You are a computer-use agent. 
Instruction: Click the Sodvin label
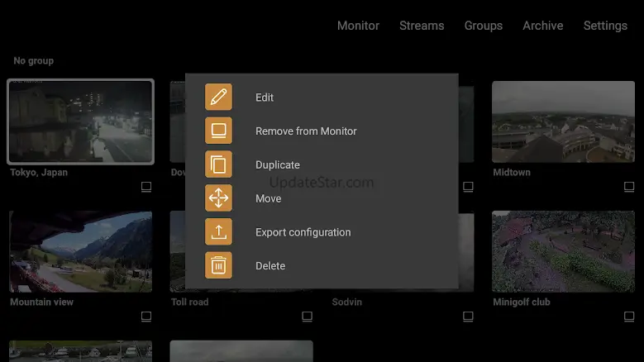pyautogui.click(x=347, y=302)
